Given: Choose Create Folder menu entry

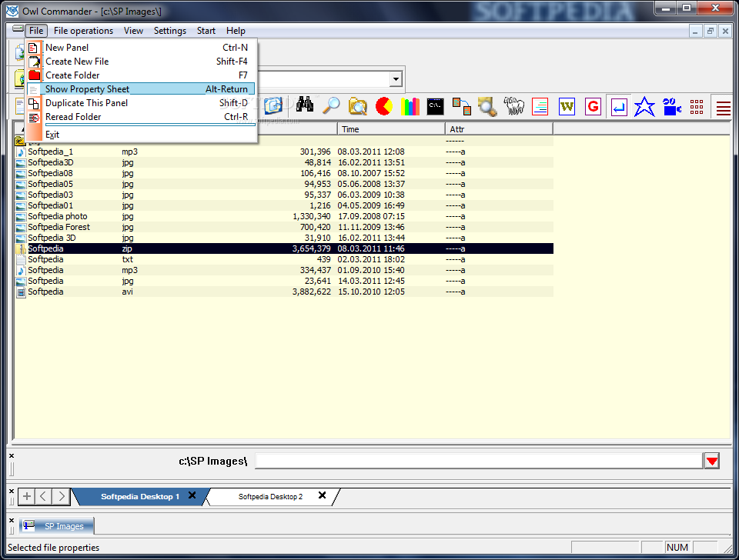Looking at the screenshot, I should (142, 75).
